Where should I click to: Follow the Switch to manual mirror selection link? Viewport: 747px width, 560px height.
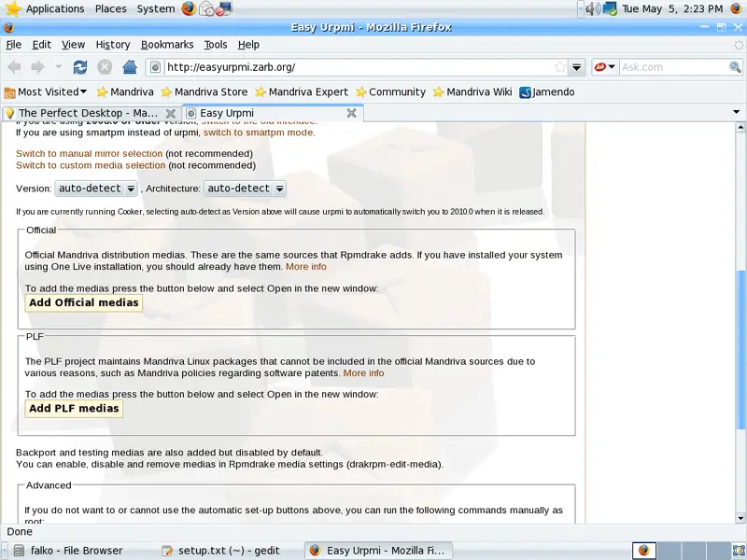(x=89, y=153)
